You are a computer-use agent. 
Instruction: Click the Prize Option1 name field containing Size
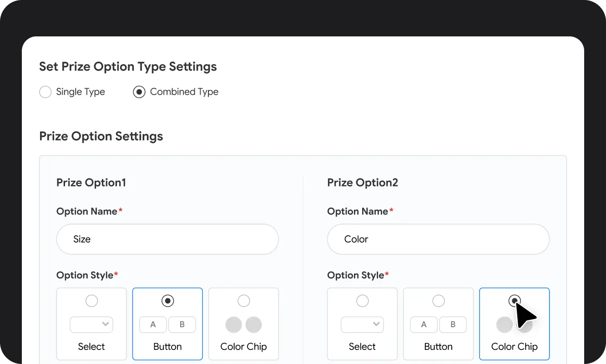point(167,239)
